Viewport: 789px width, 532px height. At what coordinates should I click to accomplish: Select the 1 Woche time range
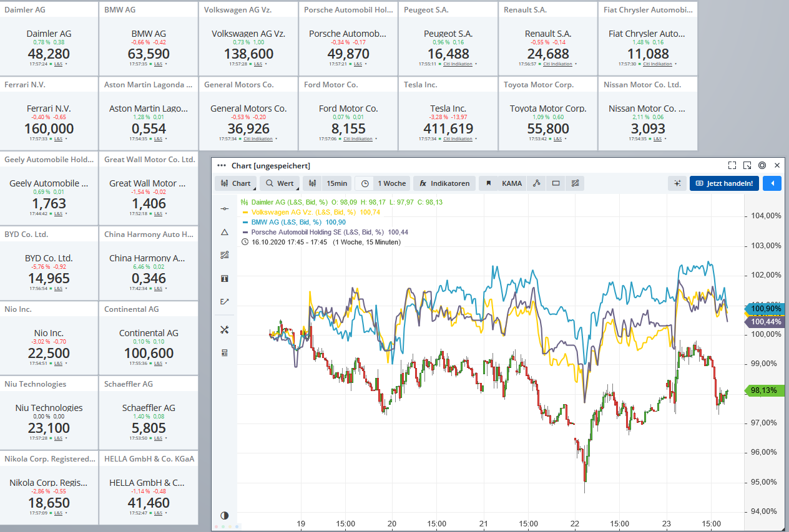(x=392, y=183)
